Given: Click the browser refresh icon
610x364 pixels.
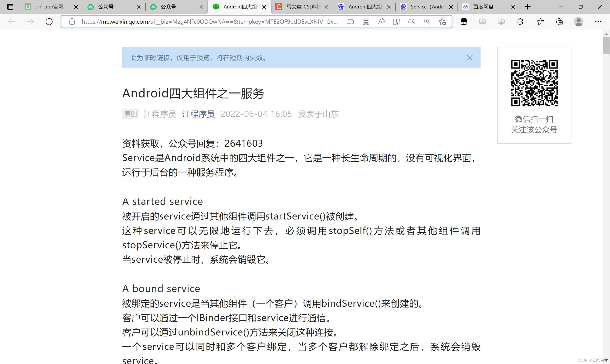Looking at the screenshot, I should [x=49, y=22].
